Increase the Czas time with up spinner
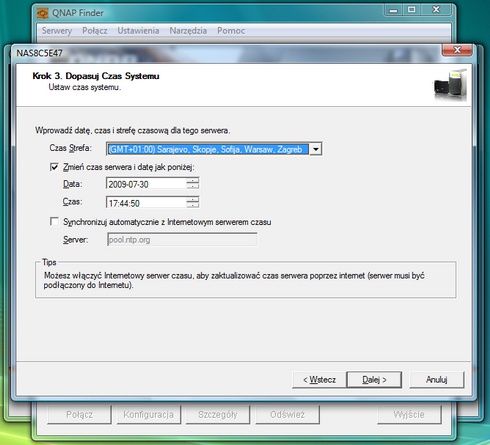The height and width of the screenshot is (445, 490). click(x=192, y=199)
